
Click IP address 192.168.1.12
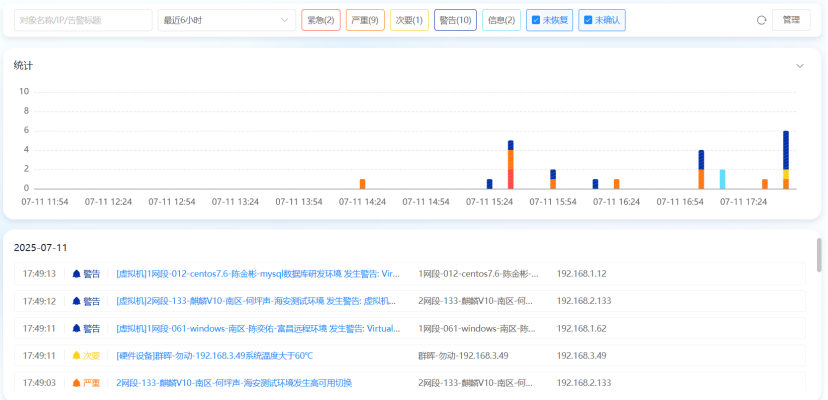pyautogui.click(x=581, y=274)
